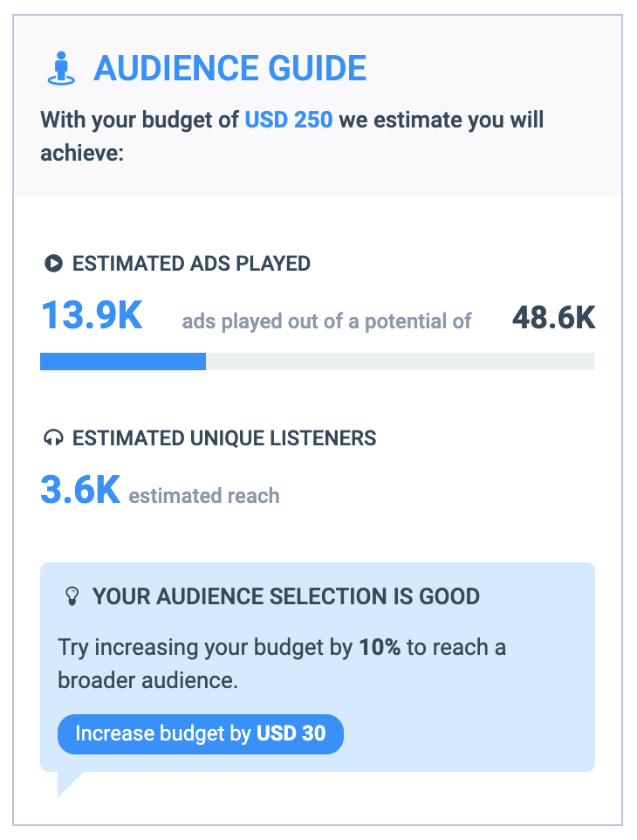This screenshot has width=637, height=840.
Task: Click the ads played progress bar
Action: click(x=317, y=361)
